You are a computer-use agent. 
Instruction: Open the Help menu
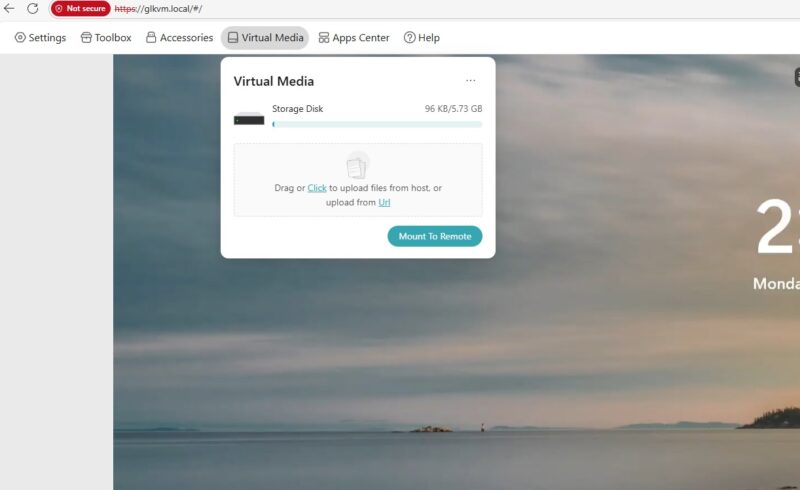click(421, 38)
